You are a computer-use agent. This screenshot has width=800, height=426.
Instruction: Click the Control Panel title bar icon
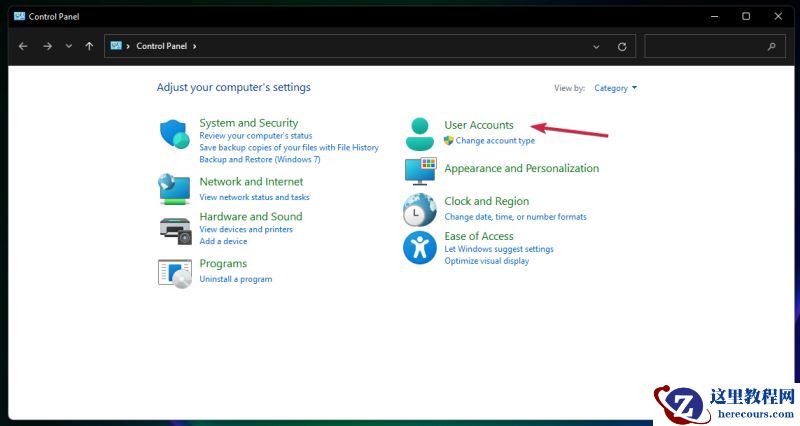(19, 16)
